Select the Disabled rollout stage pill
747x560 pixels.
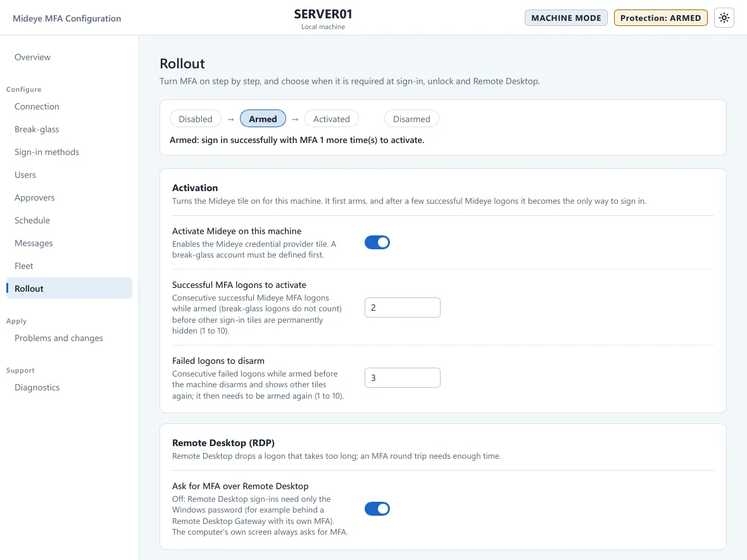(x=196, y=119)
